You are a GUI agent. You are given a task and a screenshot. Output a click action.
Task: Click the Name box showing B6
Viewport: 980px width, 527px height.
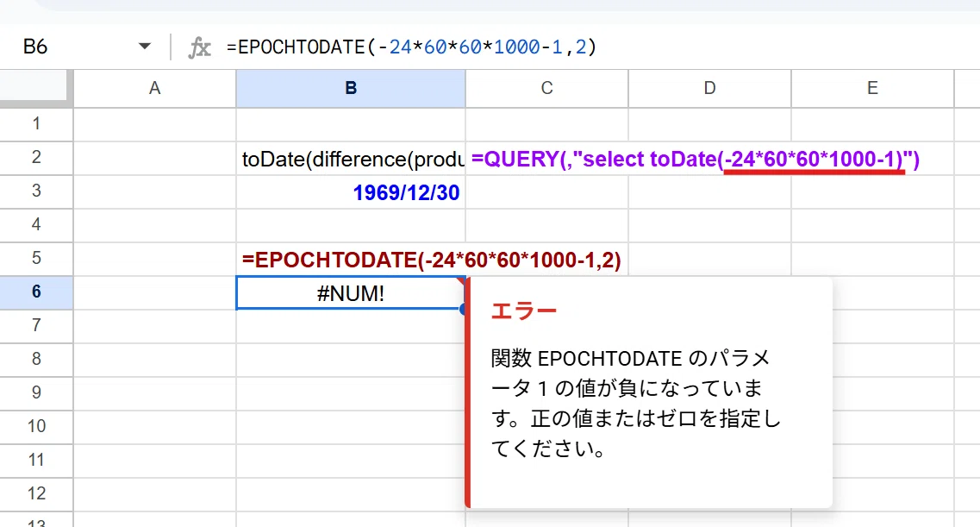[x=35, y=47]
